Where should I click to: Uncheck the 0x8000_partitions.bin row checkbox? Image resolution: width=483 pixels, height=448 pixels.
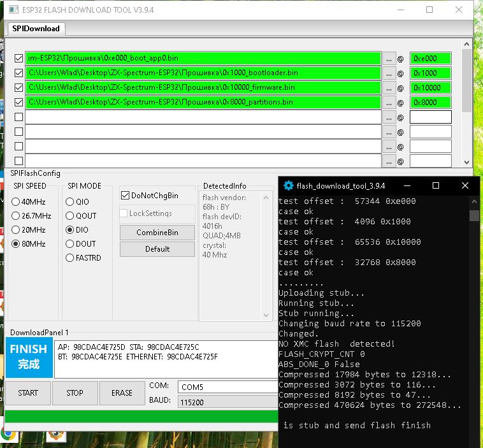click(x=18, y=102)
